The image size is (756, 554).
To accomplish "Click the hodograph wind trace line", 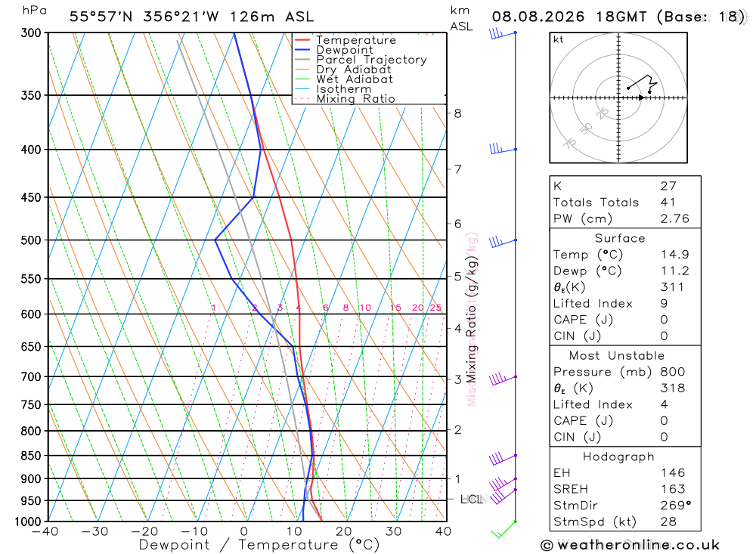I will [x=642, y=83].
